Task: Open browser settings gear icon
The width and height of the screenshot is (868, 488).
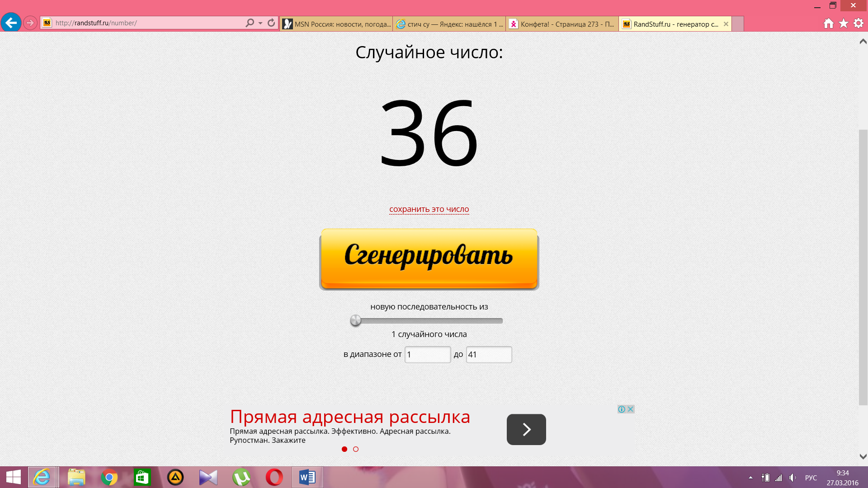Action: click(859, 23)
